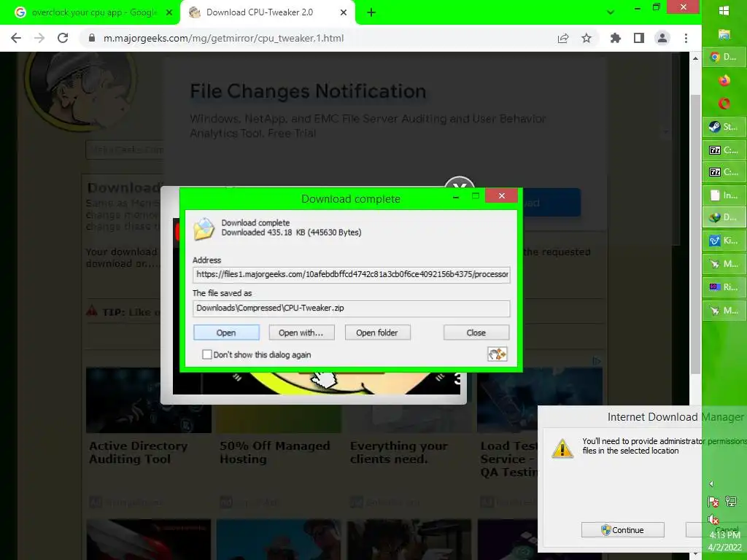The width and height of the screenshot is (747, 560).
Task: Dismiss the ad overlay with round X
Action: (460, 183)
